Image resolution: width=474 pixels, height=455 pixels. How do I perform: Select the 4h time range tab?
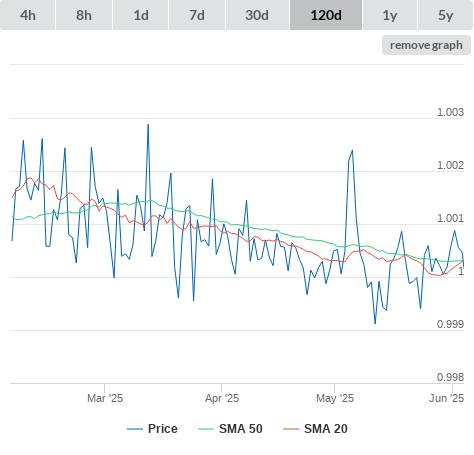click(x=28, y=15)
